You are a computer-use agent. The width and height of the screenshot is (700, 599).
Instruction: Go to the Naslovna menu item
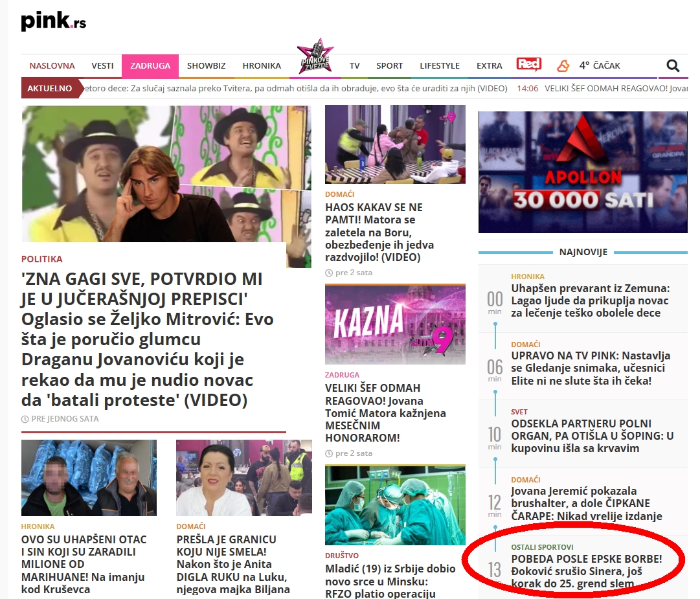52,65
